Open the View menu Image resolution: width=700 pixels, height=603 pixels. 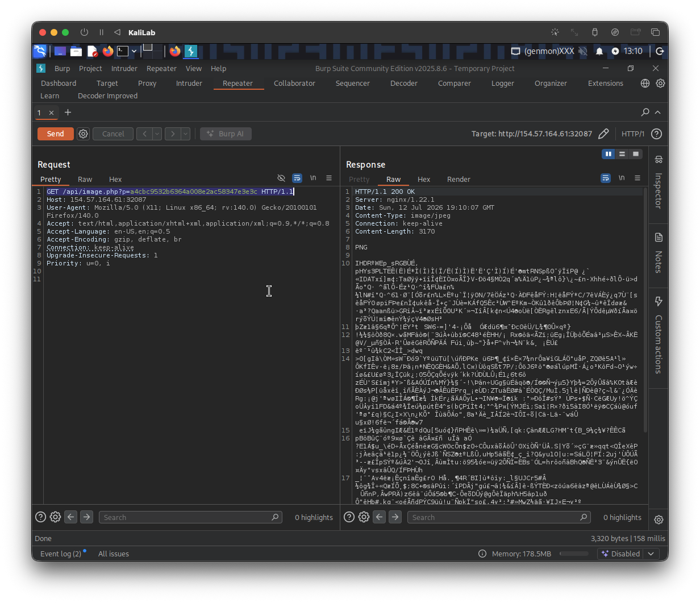[194, 69]
